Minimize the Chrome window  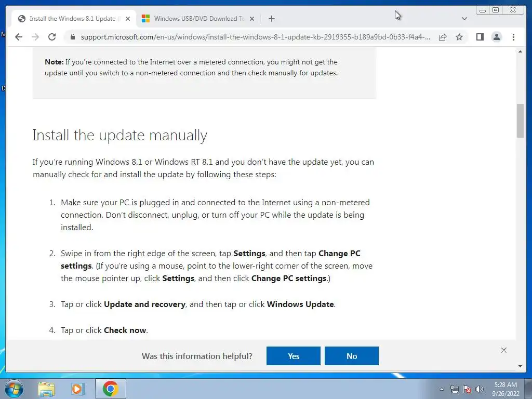click(483, 10)
